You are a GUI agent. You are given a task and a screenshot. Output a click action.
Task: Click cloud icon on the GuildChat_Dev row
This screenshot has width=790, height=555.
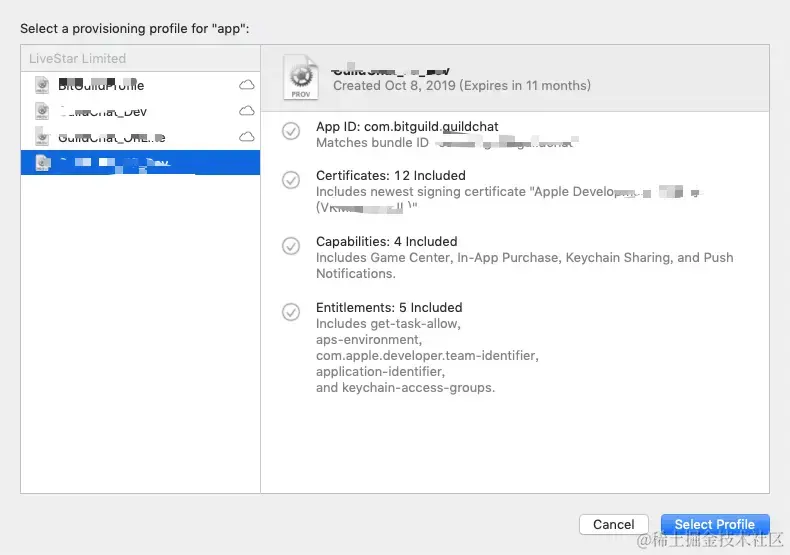click(246, 111)
